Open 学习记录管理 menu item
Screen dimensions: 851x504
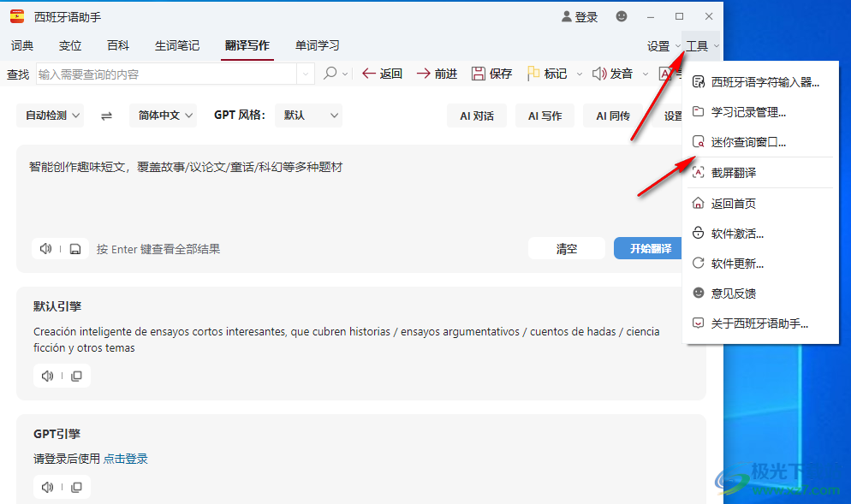pos(760,112)
